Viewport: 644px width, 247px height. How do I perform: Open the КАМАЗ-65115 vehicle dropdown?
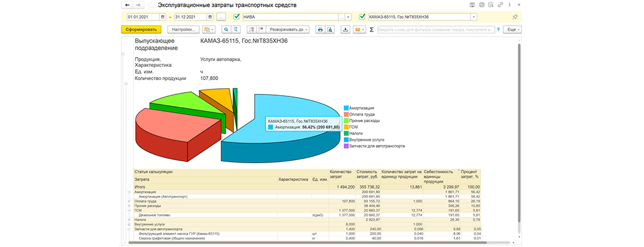tap(474, 17)
